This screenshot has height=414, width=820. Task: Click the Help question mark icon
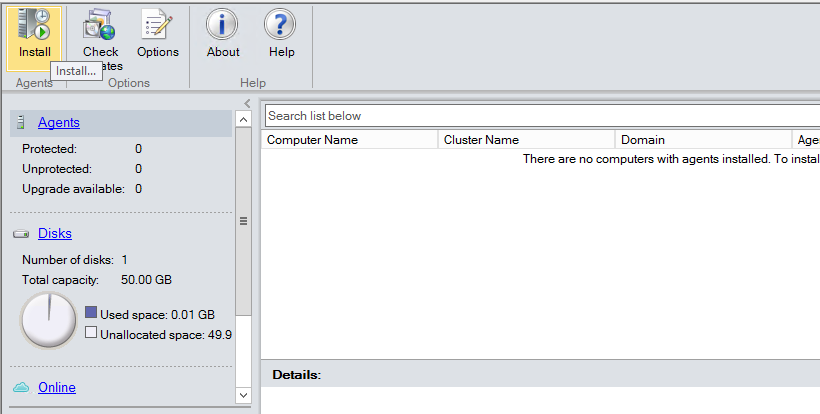click(x=281, y=25)
